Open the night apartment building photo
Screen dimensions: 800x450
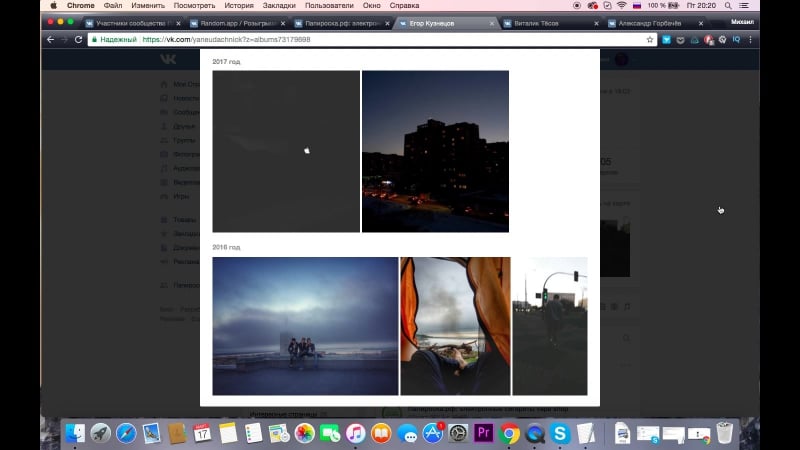click(x=435, y=151)
